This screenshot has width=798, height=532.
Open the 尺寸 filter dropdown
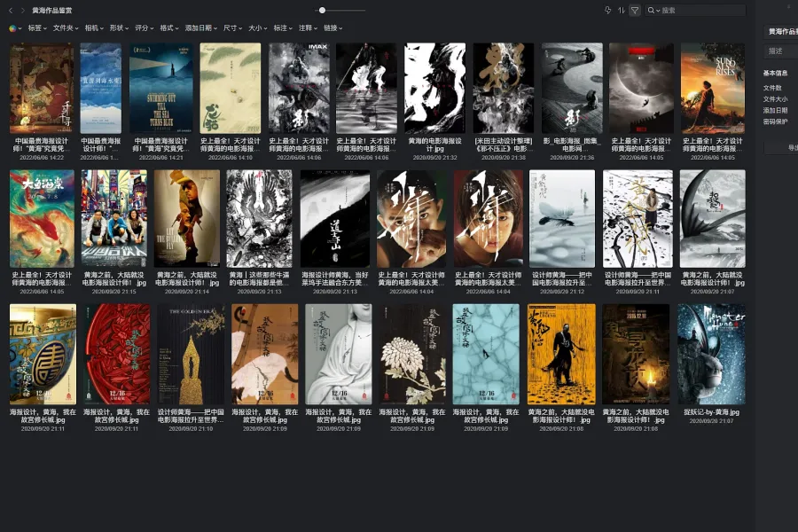[x=232, y=28]
